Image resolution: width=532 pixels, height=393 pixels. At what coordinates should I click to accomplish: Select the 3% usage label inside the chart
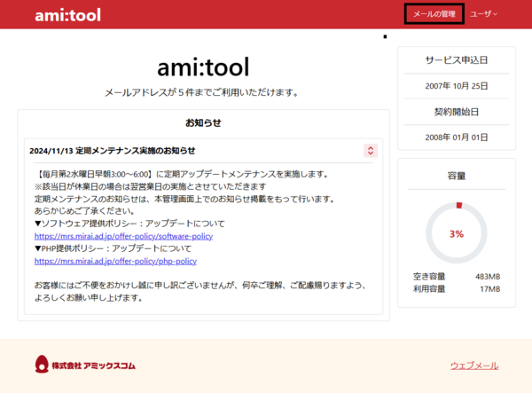pos(457,234)
